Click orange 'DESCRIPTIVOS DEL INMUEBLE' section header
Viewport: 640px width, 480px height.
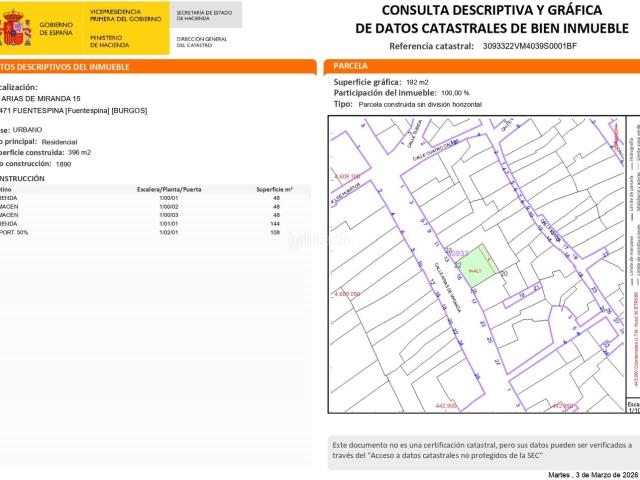pos(158,67)
